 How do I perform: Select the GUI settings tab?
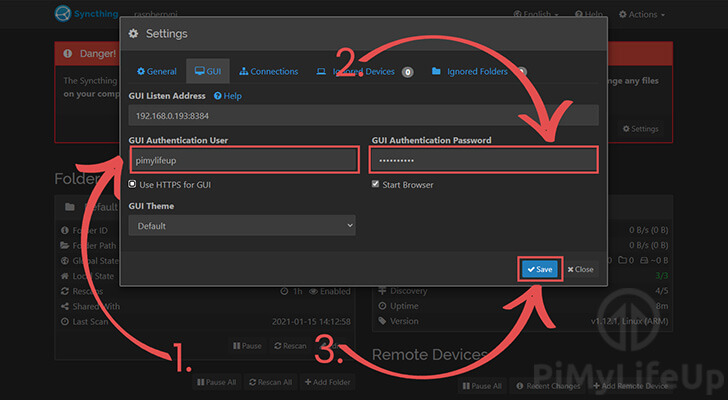pyautogui.click(x=208, y=71)
